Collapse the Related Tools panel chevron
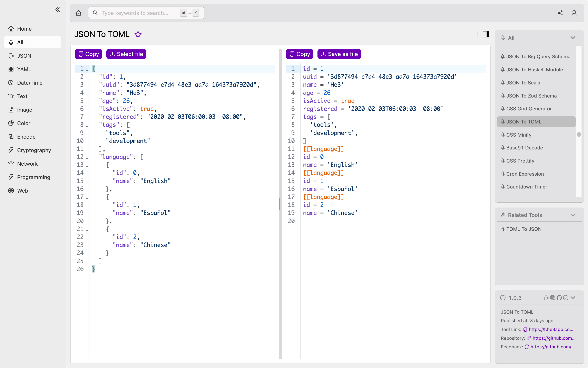The height and width of the screenshot is (368, 588). 573,215
